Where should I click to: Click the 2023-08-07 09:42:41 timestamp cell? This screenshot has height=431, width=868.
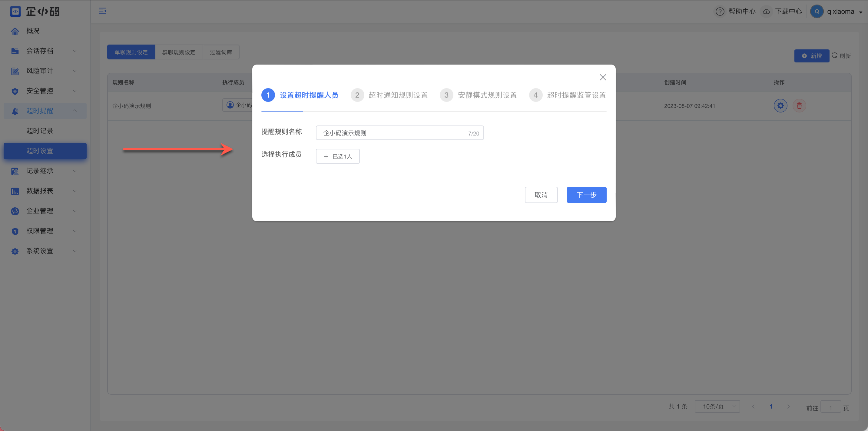(x=689, y=106)
